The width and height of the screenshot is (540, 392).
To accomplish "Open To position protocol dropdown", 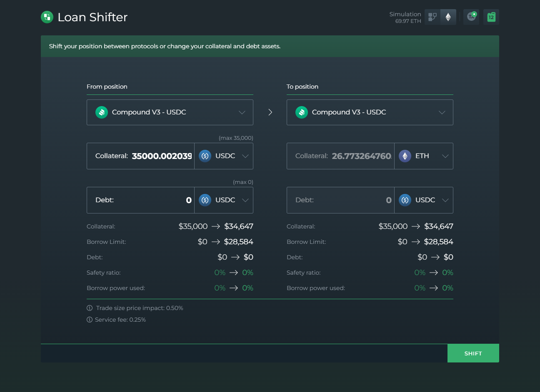I will 370,112.
